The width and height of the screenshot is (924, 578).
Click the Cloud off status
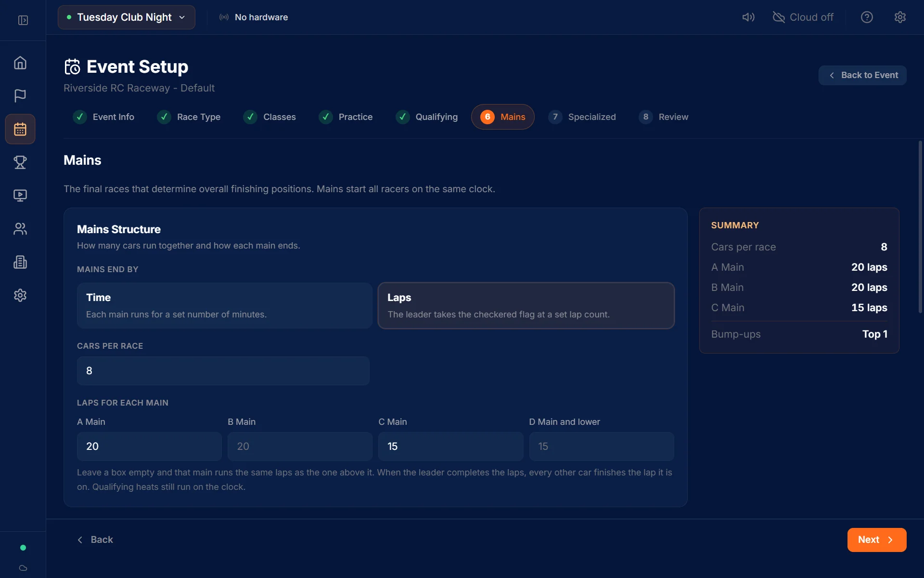pyautogui.click(x=803, y=17)
